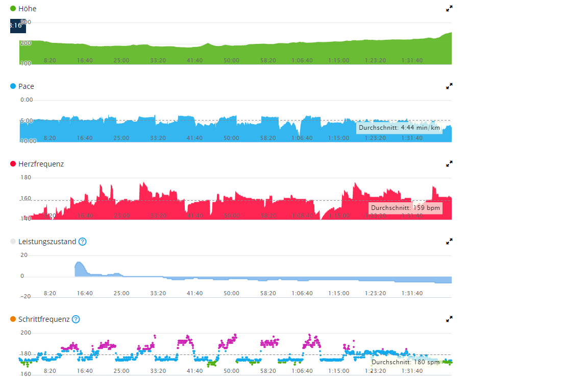This screenshot has width=588, height=379.
Task: Click the 16:40 time label in Leistungszustand chart
Action: coord(85,293)
